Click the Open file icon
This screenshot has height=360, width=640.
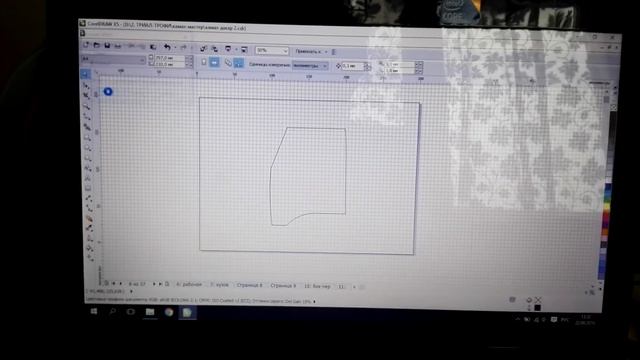click(97, 46)
